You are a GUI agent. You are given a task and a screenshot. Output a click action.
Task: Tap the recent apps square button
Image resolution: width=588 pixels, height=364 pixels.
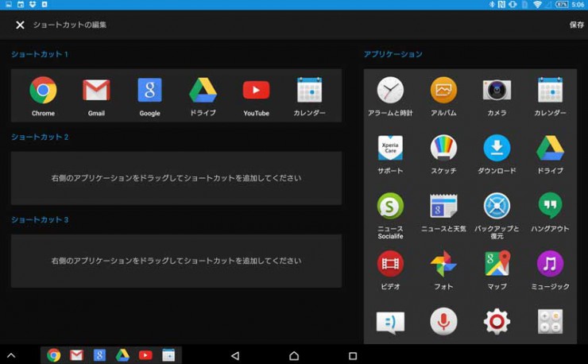pyautogui.click(x=353, y=355)
